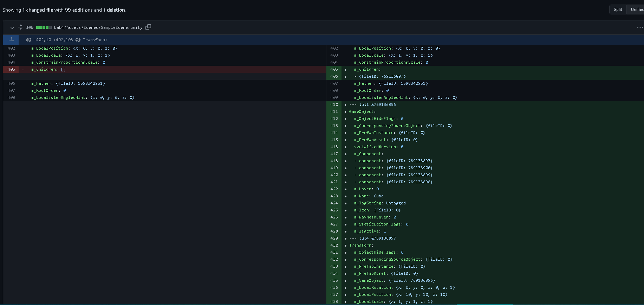This screenshot has width=644, height=305.
Task: Collapse the SampleScene.unity file diff
Action: tap(12, 27)
